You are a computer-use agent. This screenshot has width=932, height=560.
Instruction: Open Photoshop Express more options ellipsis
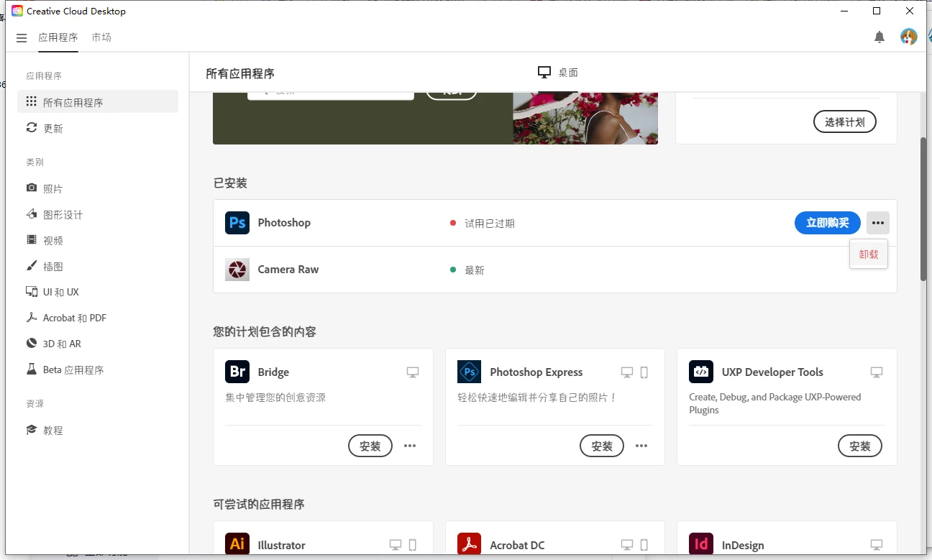tap(641, 446)
